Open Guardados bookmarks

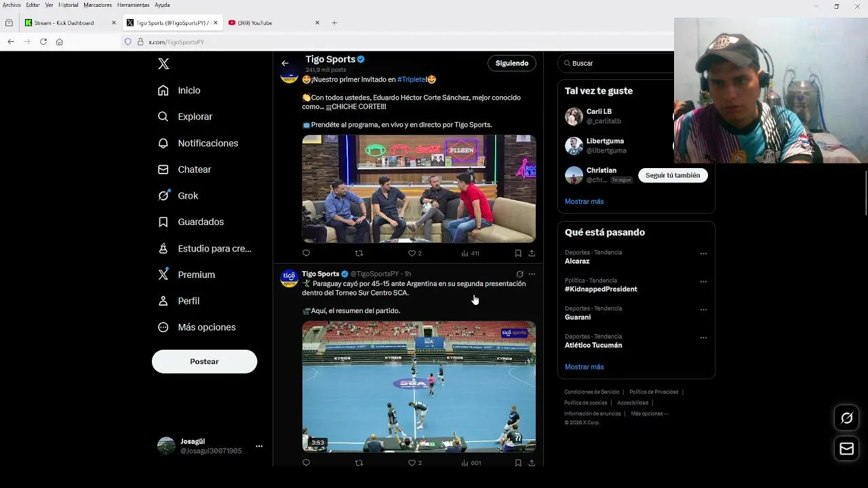pos(191,222)
